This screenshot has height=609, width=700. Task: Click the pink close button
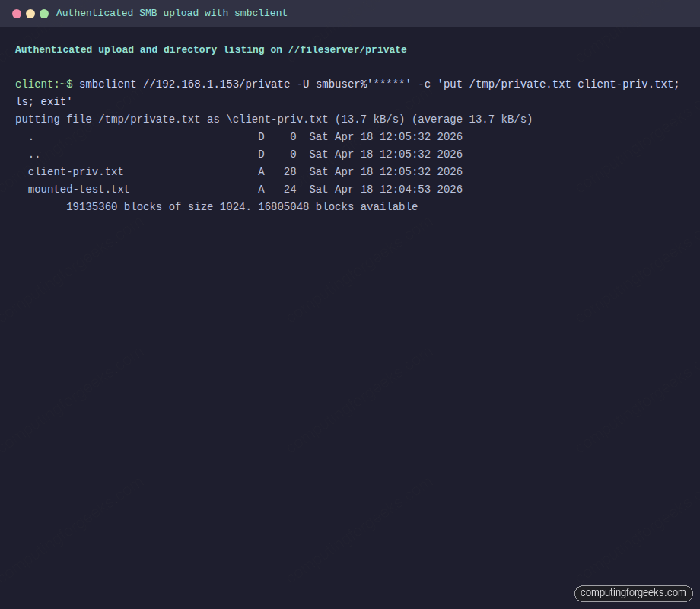pyautogui.click(x=16, y=13)
